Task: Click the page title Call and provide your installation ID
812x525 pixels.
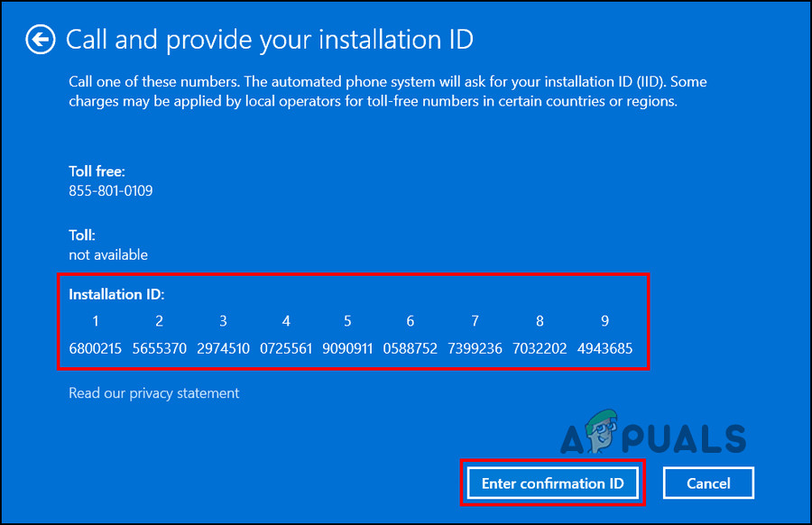Action: [x=269, y=40]
